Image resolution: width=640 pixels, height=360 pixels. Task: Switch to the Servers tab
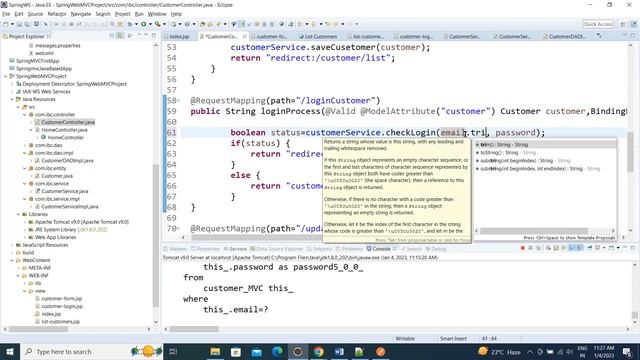235,249
